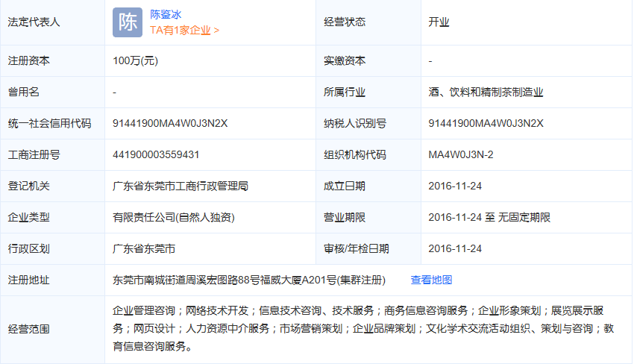Click the unified social credit code 91441900MA4W0J3N2X
The image size is (634, 364).
point(170,123)
